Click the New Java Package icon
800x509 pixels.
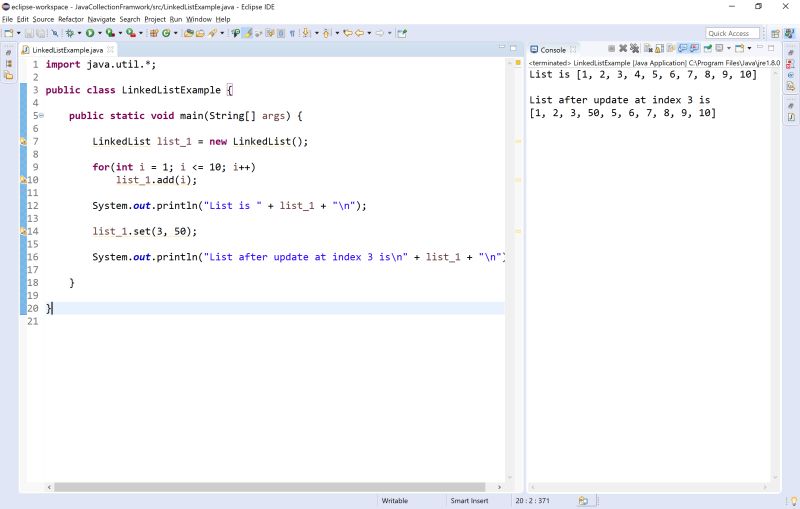click(x=154, y=33)
